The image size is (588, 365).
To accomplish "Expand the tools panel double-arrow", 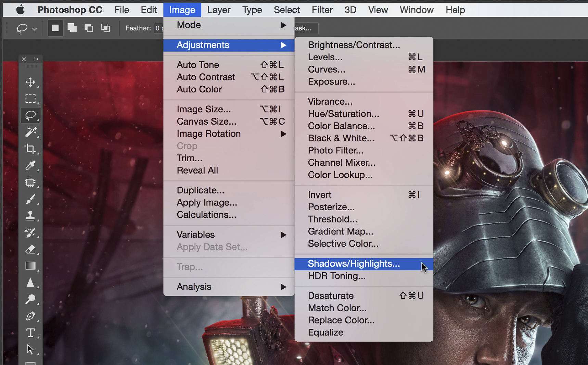I will tap(36, 59).
